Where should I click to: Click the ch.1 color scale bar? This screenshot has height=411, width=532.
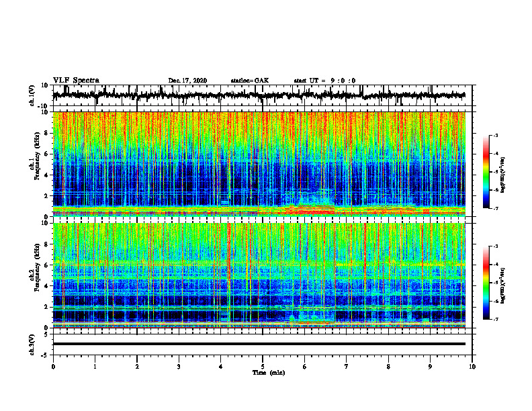pyautogui.click(x=486, y=172)
